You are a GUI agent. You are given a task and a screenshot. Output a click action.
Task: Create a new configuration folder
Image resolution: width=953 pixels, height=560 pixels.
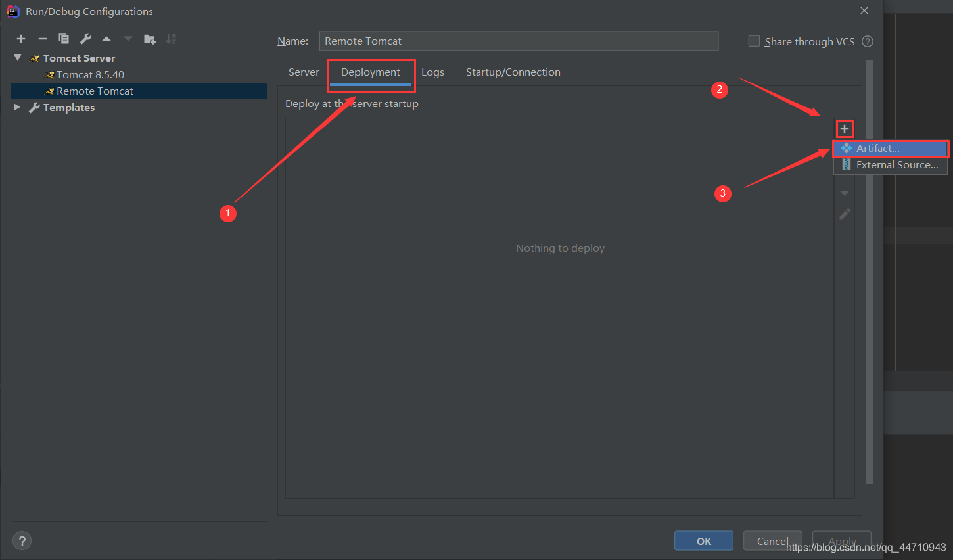(150, 39)
